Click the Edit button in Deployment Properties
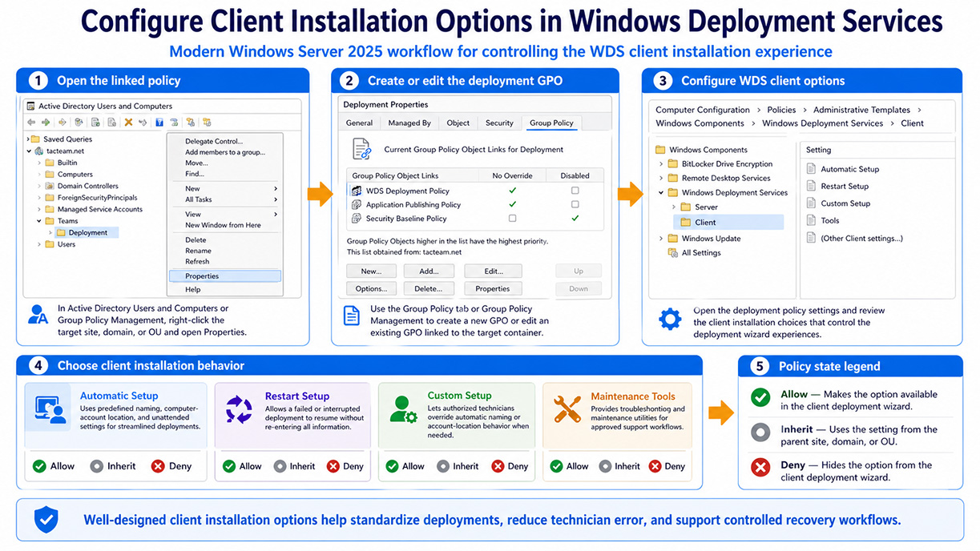Screen dimensions: 980x551 pos(492,271)
